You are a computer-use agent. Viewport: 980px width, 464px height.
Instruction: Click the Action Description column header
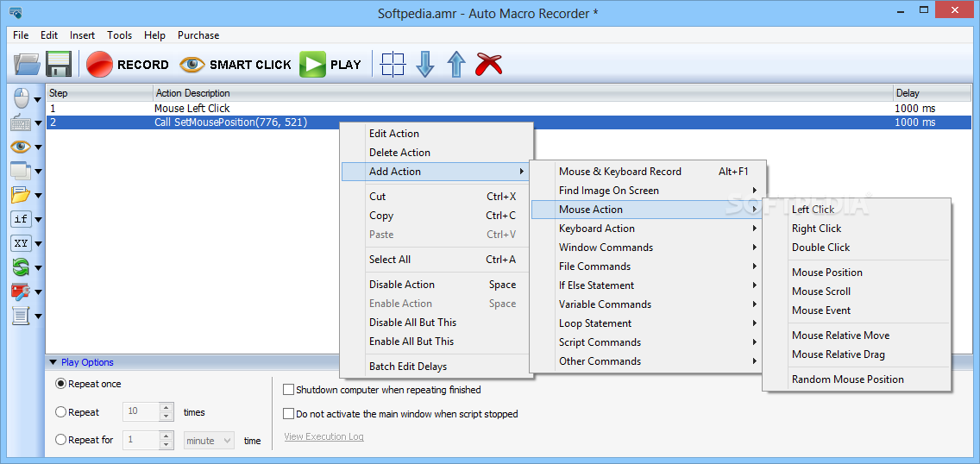(x=523, y=93)
